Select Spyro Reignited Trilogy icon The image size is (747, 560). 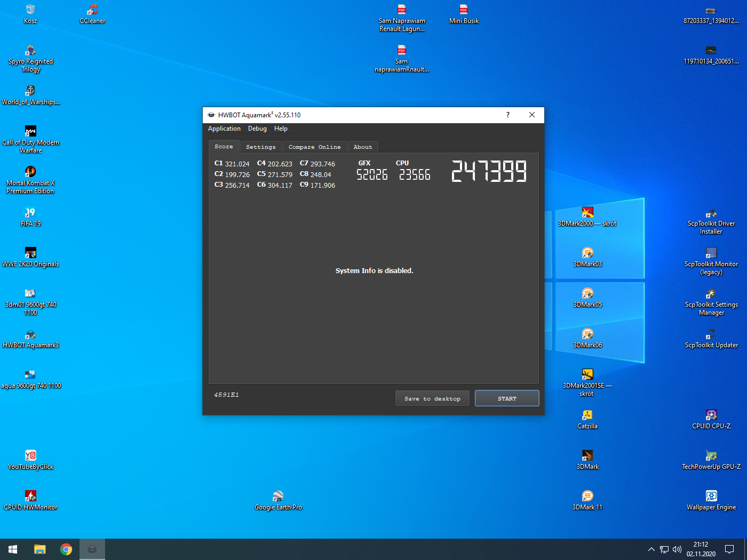pyautogui.click(x=30, y=58)
